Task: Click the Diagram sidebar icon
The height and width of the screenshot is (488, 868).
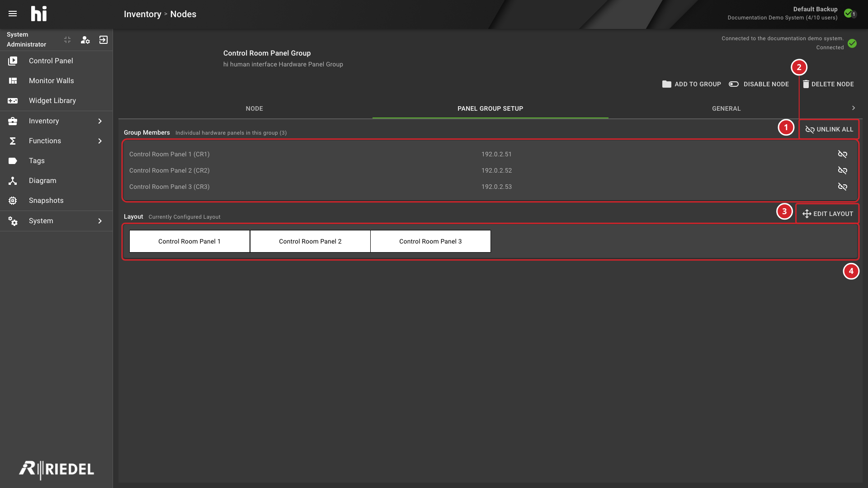Action: coord(13,180)
